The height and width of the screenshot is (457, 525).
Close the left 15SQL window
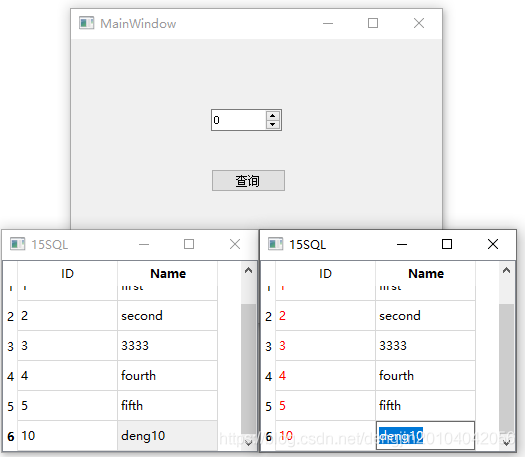coord(235,244)
